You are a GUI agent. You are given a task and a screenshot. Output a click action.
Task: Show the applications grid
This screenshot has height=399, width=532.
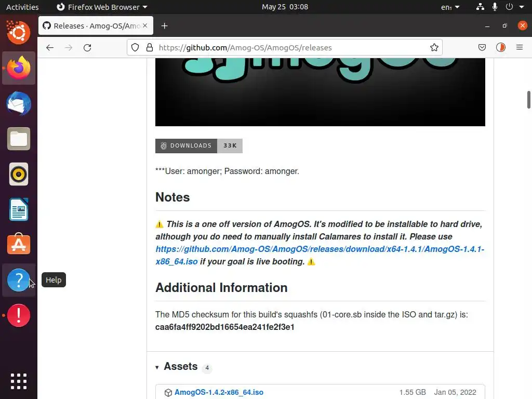click(19, 381)
